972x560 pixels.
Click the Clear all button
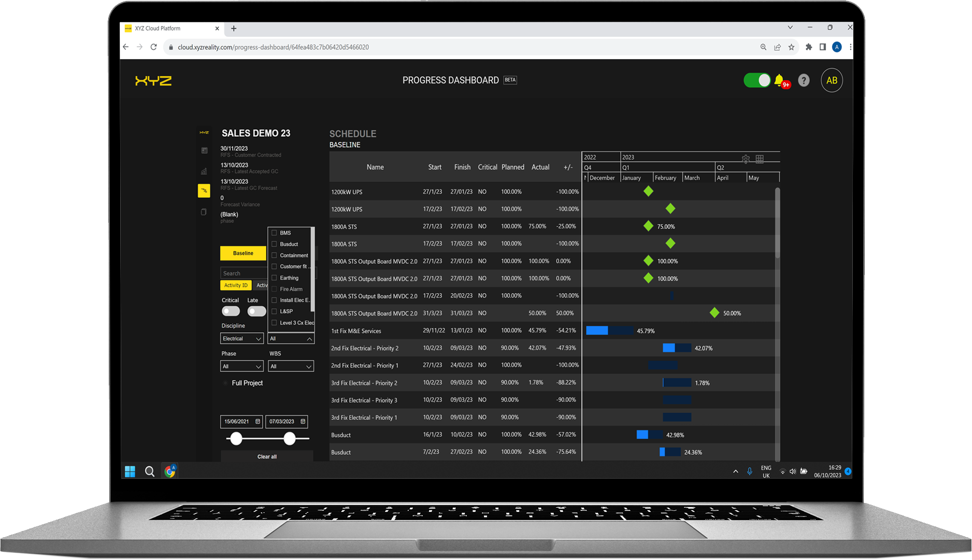click(266, 456)
